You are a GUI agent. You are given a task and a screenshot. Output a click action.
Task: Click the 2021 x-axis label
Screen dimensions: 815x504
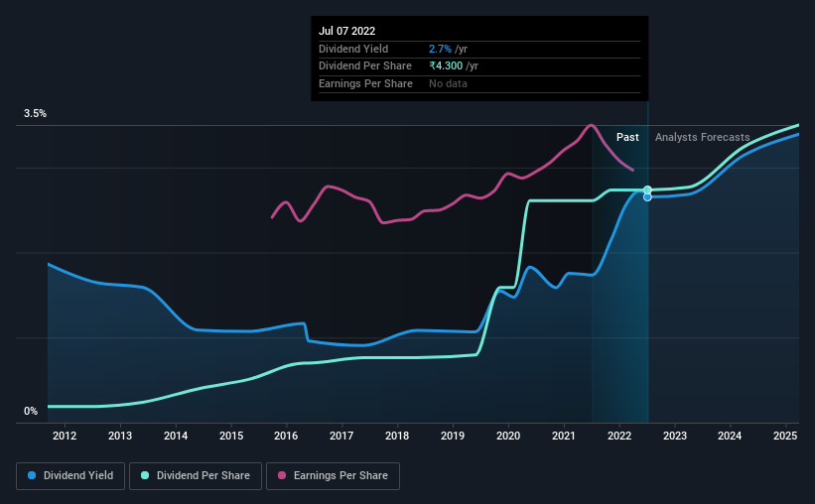pos(564,436)
